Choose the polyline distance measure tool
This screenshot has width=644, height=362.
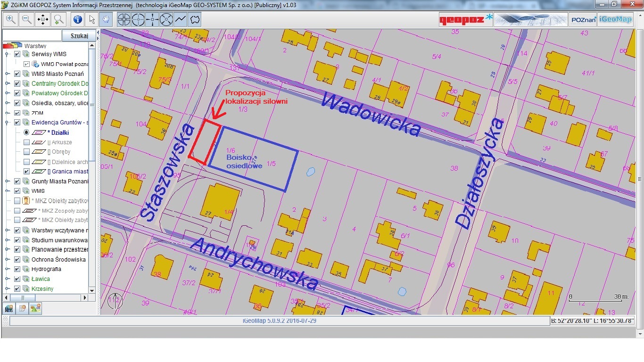click(x=181, y=19)
